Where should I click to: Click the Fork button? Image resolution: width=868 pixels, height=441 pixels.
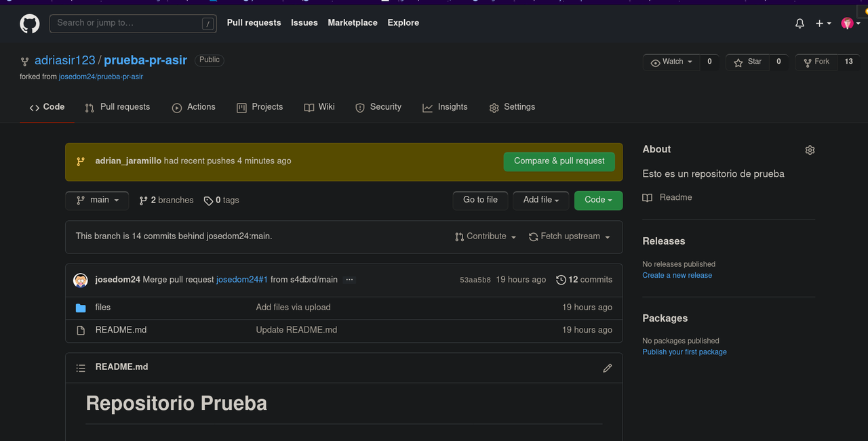click(816, 62)
